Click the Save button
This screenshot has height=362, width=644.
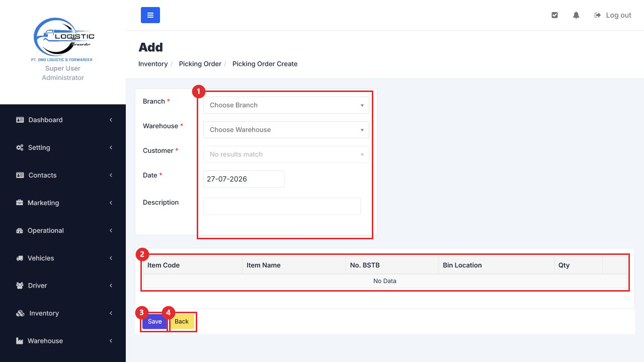tap(155, 322)
